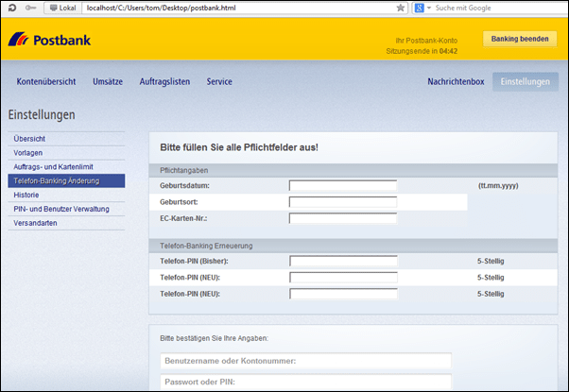This screenshot has width=569, height=392.
Task: Open Vorlagen in sidebar
Action: (66, 153)
